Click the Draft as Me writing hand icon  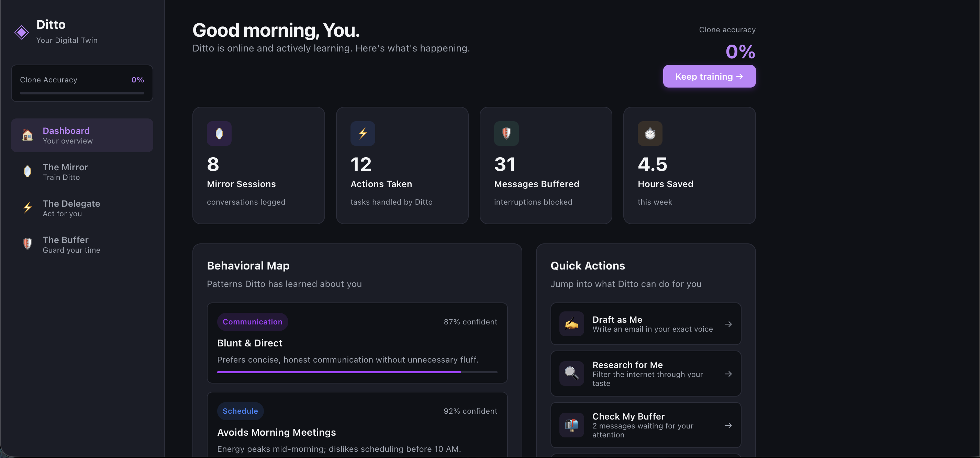coord(571,324)
